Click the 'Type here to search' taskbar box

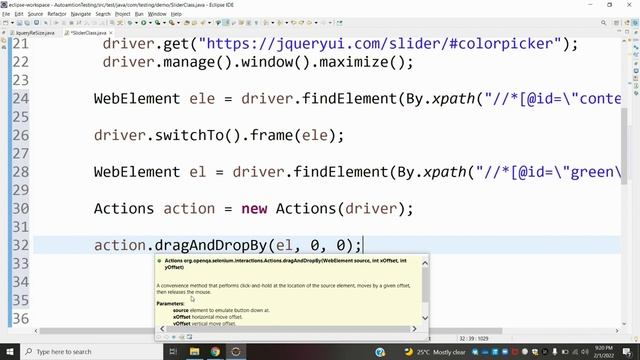point(92,351)
